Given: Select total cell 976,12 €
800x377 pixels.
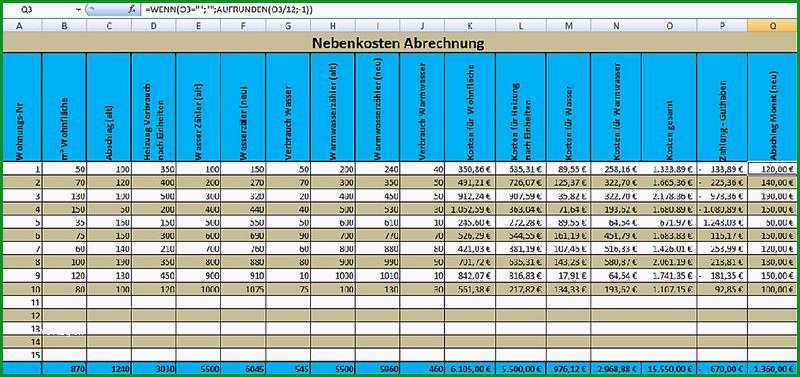Looking at the screenshot, I should (x=568, y=368).
